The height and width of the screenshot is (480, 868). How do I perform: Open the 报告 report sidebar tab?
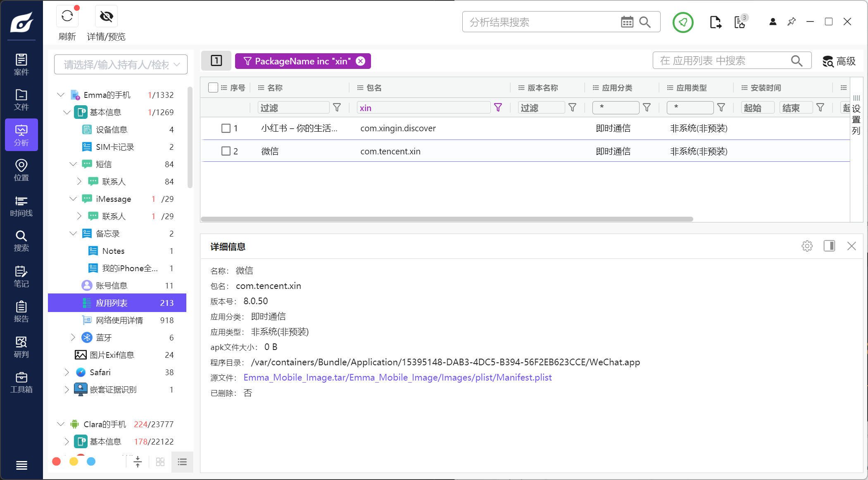pyautogui.click(x=21, y=312)
